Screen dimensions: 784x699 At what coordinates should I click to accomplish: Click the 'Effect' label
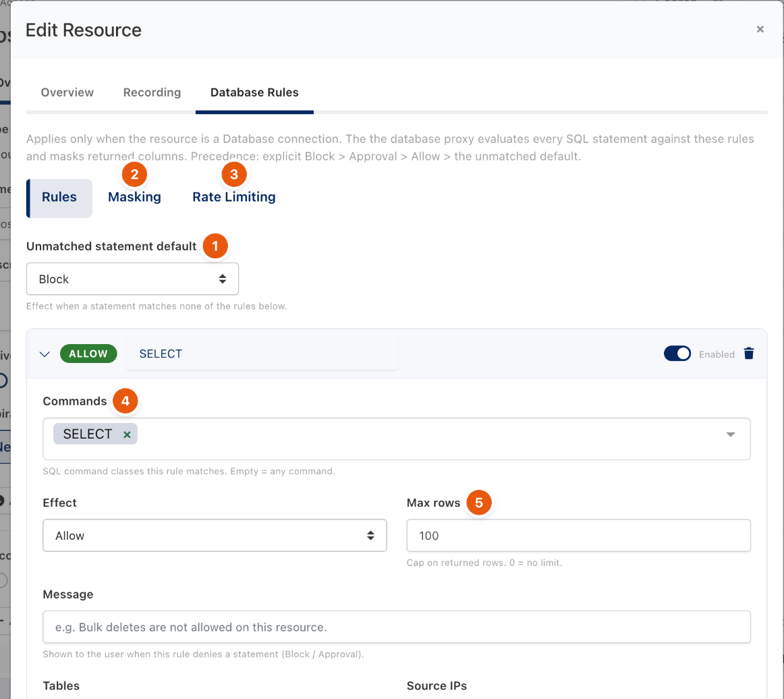point(60,503)
